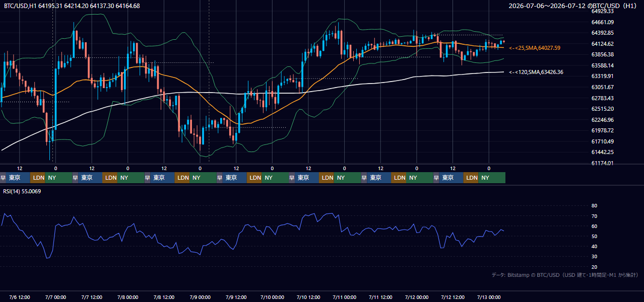
Task: Click price axis value 63319.91
Action: 603,76
